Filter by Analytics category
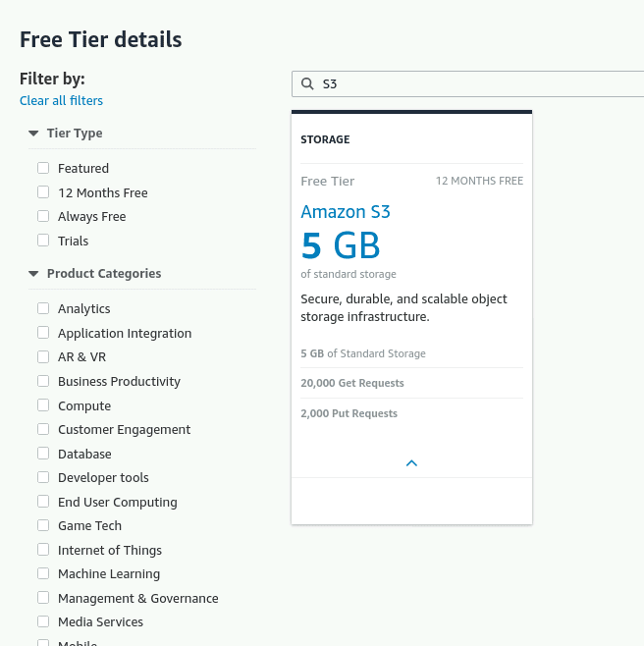The width and height of the screenshot is (644, 646). (43, 308)
